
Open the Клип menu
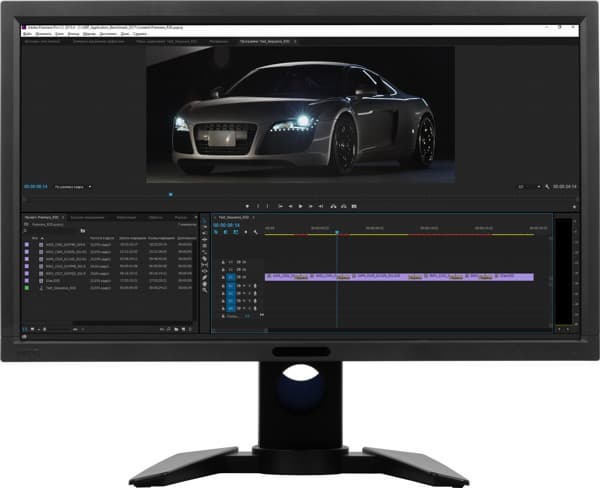tap(60, 34)
